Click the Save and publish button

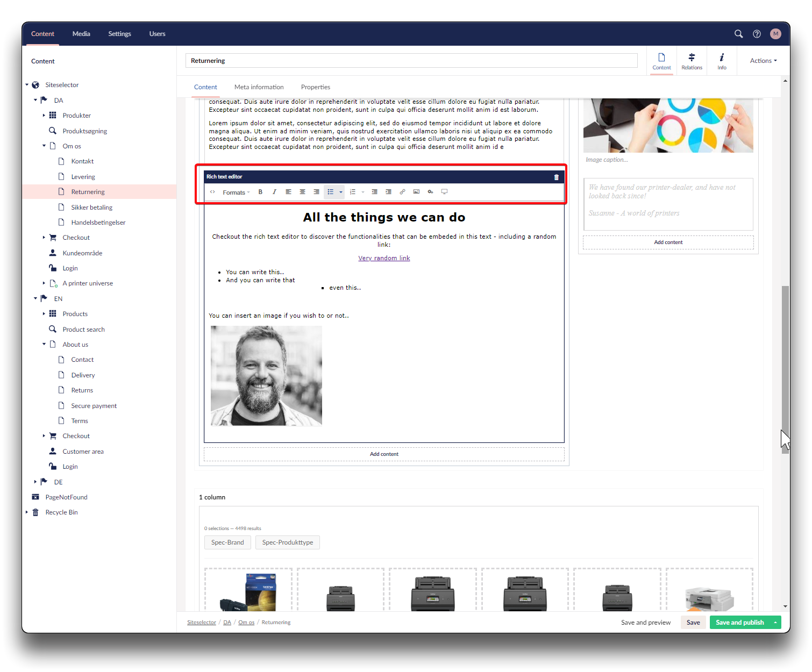(x=739, y=623)
